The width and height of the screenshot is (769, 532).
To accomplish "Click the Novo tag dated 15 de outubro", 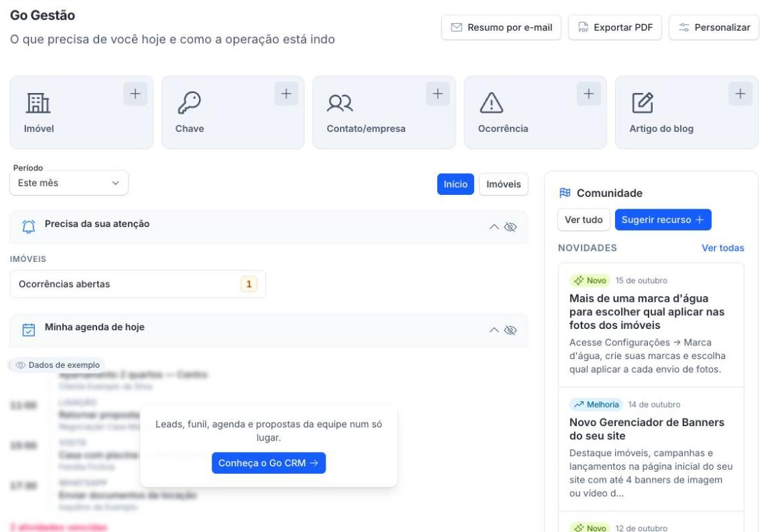I will coord(590,280).
